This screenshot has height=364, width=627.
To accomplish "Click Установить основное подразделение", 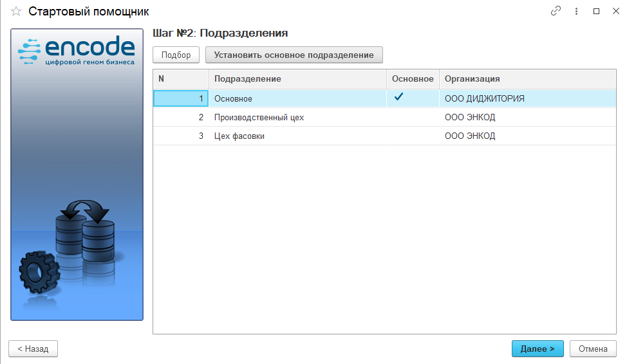I will tap(294, 55).
